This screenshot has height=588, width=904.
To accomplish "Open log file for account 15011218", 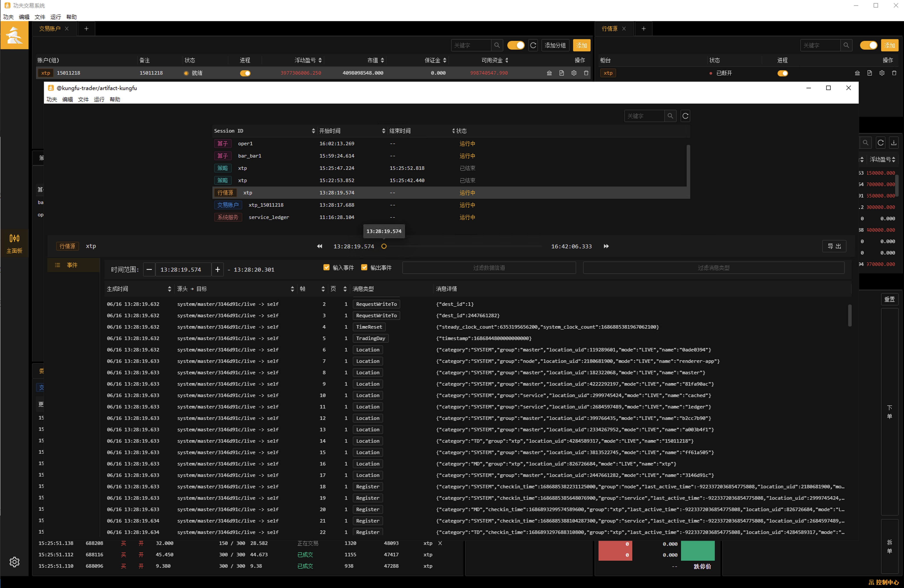I will [561, 73].
